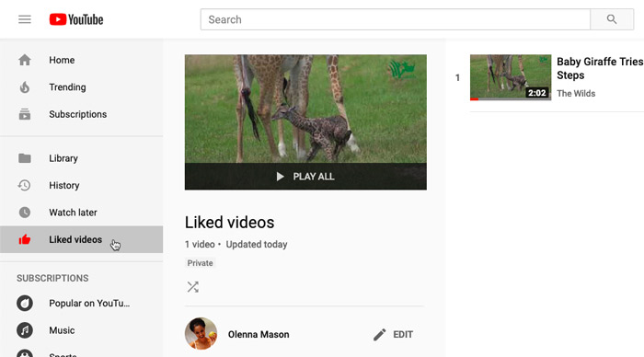Open the hamburger guide menu
Image resolution: width=644 pixels, height=357 pixels.
[25, 19]
